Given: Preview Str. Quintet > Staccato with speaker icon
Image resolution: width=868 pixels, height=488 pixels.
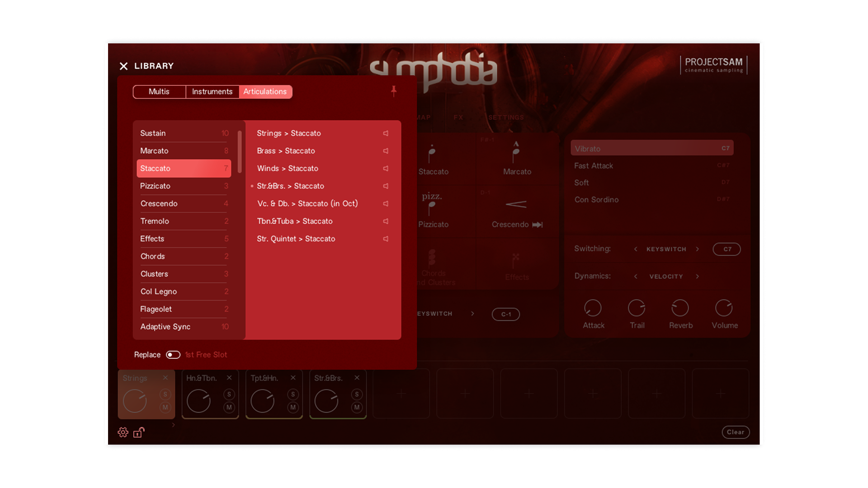Looking at the screenshot, I should [x=386, y=239].
